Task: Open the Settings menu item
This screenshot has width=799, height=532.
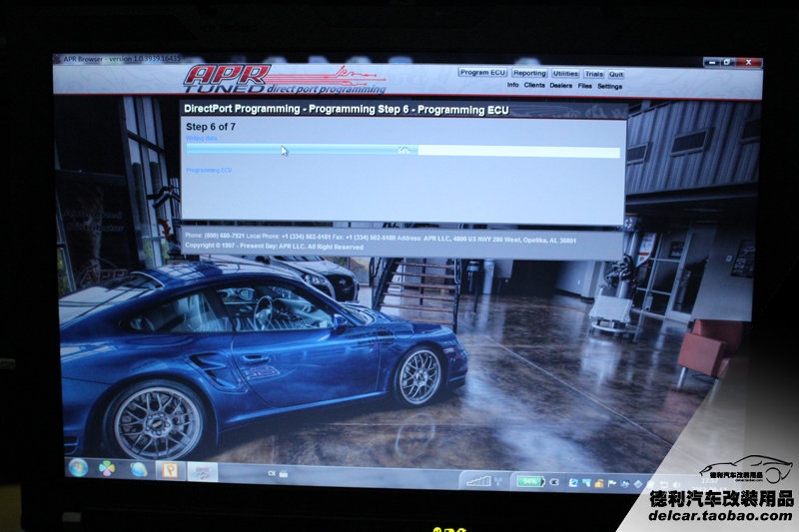Action: coord(609,86)
